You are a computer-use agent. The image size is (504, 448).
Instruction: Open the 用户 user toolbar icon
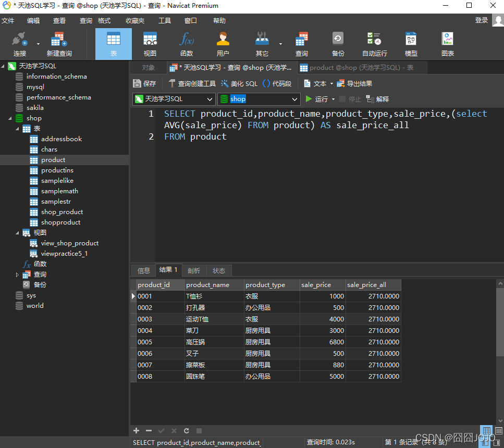click(x=223, y=44)
